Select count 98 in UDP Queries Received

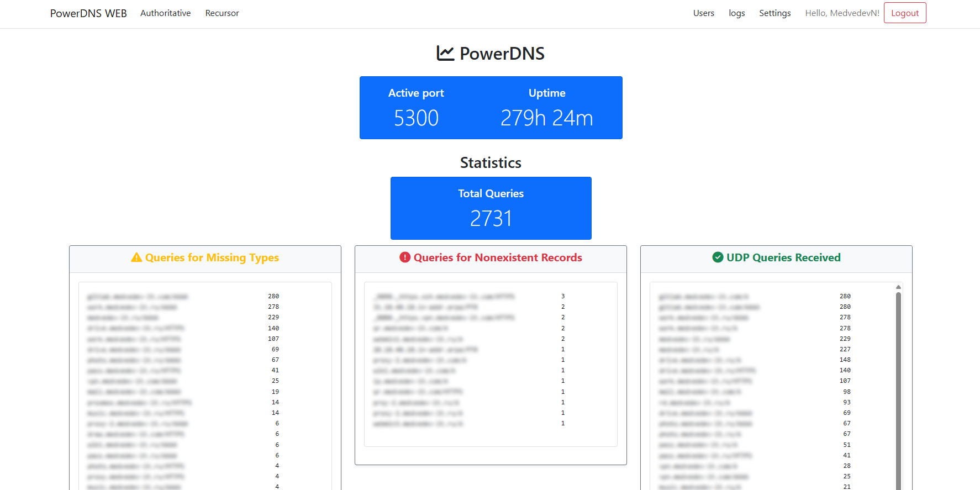(x=847, y=392)
